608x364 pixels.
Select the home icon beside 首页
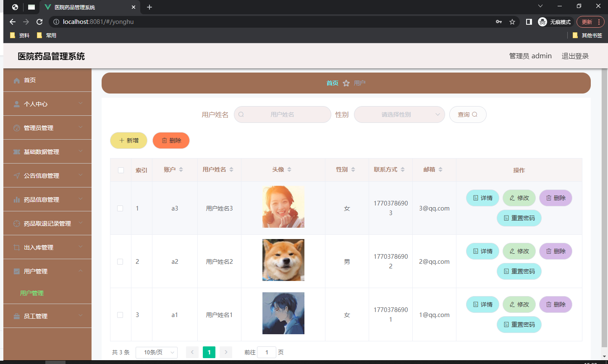(x=16, y=80)
